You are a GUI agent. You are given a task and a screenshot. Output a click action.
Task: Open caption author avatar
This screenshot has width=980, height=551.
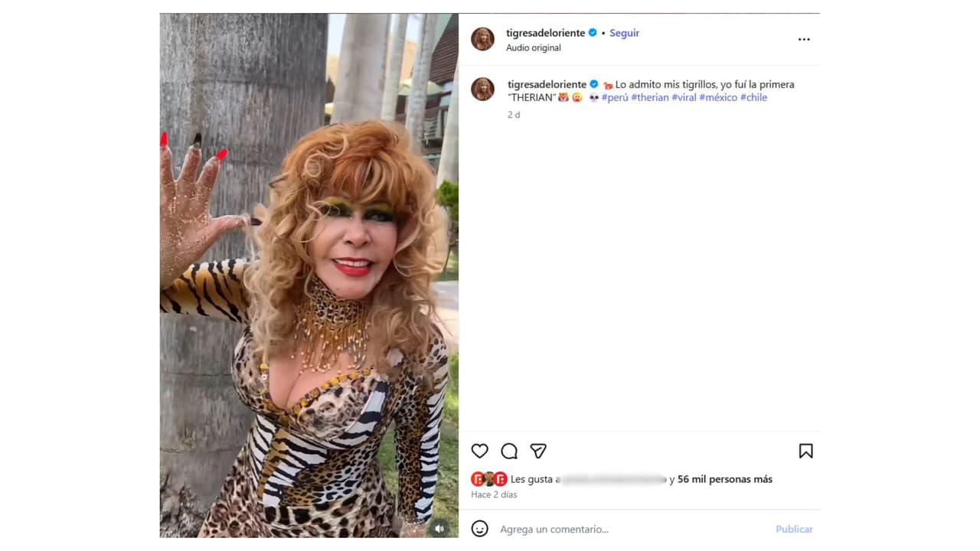(482, 90)
